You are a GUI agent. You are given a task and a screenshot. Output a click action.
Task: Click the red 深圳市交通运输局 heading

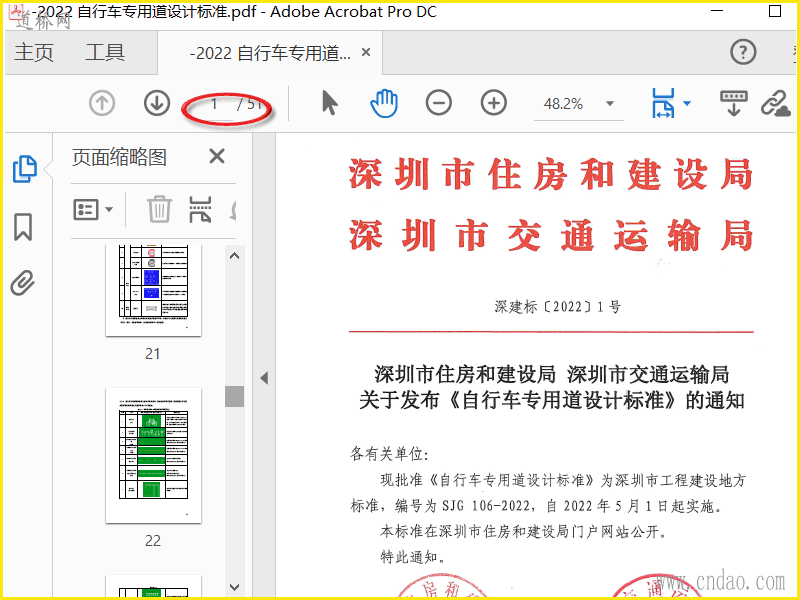(x=551, y=235)
